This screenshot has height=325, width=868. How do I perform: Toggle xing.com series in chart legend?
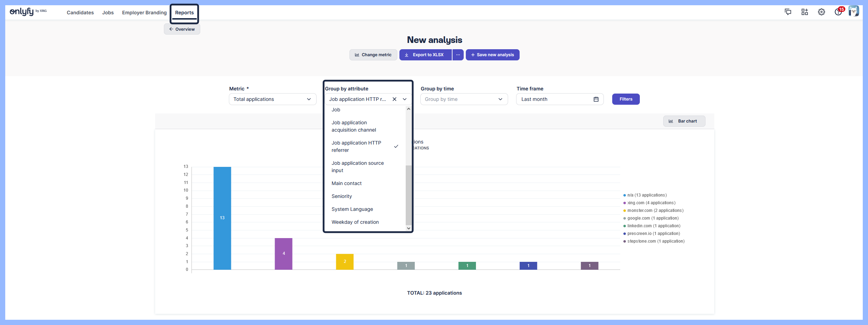(x=651, y=203)
